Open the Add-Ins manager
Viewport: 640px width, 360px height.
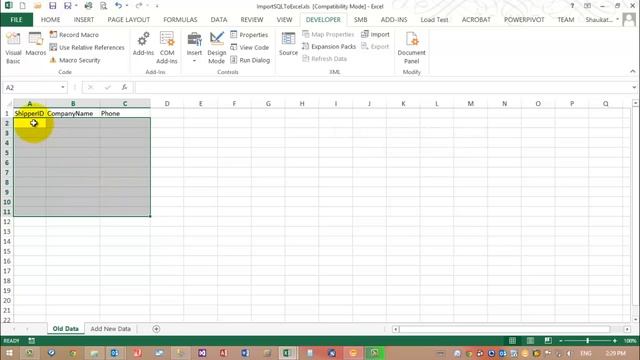pyautogui.click(x=143, y=44)
